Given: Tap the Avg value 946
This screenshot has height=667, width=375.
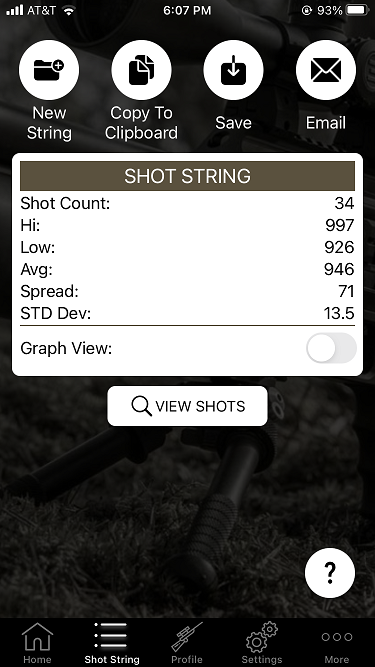Looking at the screenshot, I should (339, 269).
